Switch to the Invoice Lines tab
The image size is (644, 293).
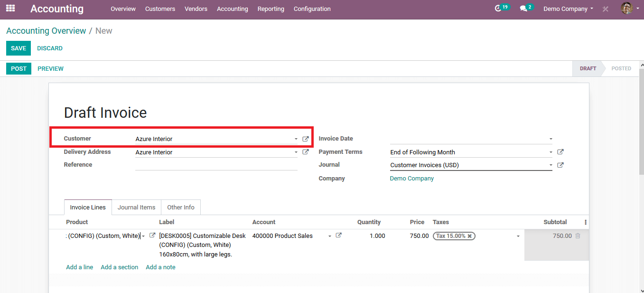88,208
